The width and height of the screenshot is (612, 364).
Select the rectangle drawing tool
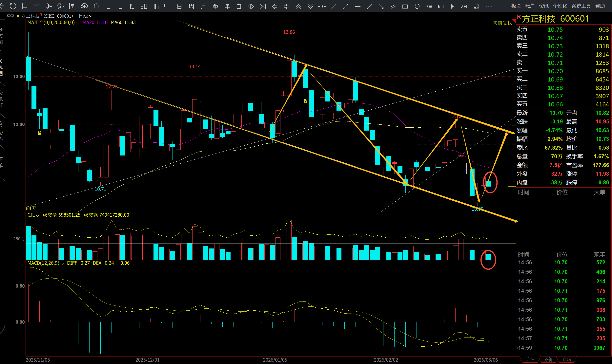(x=405, y=6)
